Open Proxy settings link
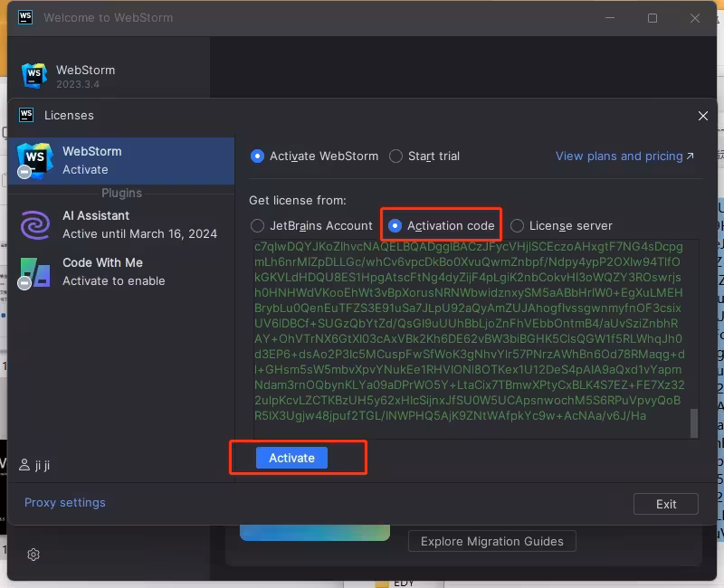 [65, 502]
